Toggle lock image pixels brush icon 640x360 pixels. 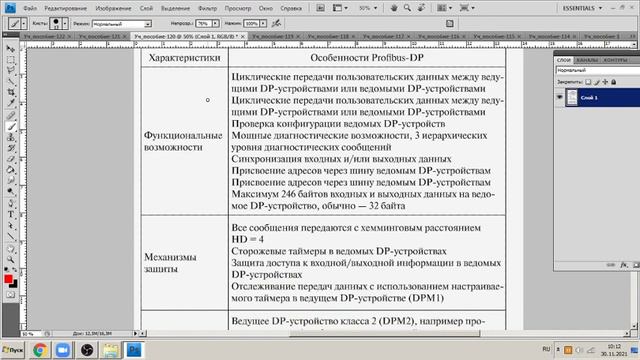(597, 82)
